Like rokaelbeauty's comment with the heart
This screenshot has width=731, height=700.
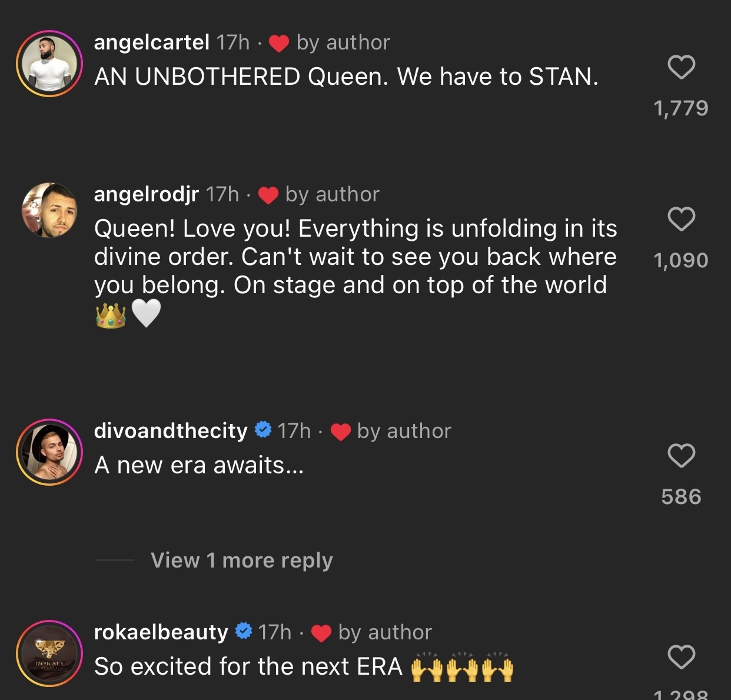(x=682, y=657)
